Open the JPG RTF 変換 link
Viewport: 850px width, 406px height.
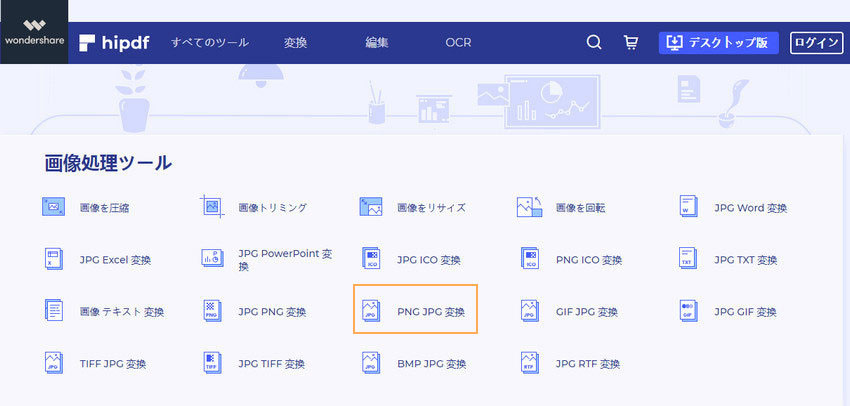[x=588, y=364]
